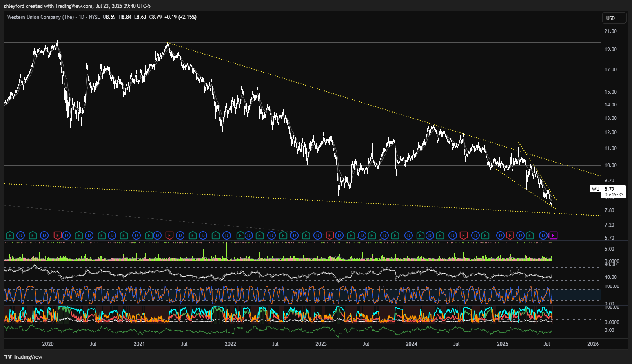Click the 2024 label on time axis
The width and height of the screenshot is (632, 364).
(412, 344)
